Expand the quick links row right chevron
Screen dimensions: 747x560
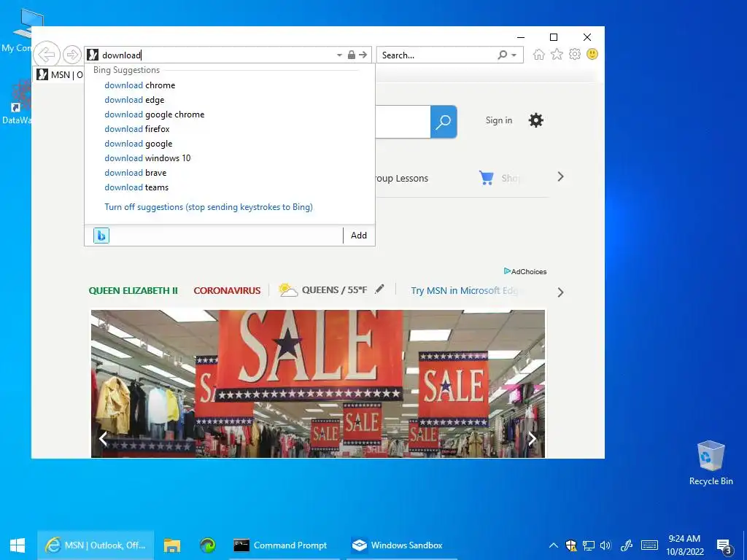tap(561, 176)
